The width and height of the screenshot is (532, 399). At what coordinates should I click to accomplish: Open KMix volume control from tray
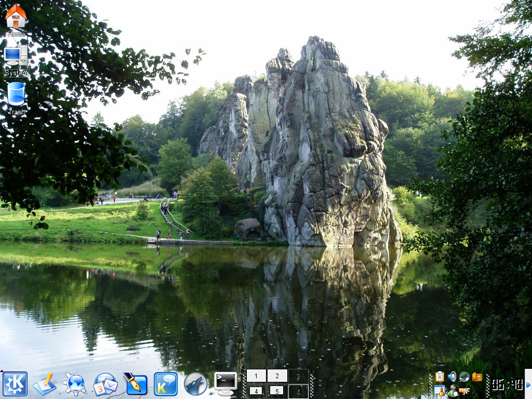click(453, 376)
